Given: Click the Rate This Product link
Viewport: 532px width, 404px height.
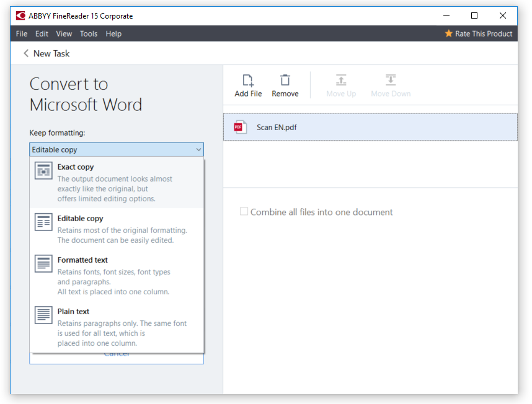Looking at the screenshot, I should click(484, 33).
